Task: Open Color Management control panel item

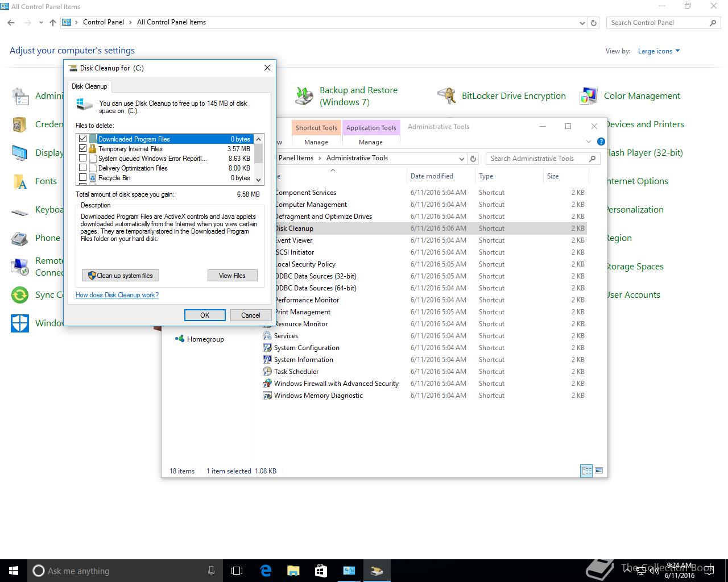Action: (x=630, y=96)
